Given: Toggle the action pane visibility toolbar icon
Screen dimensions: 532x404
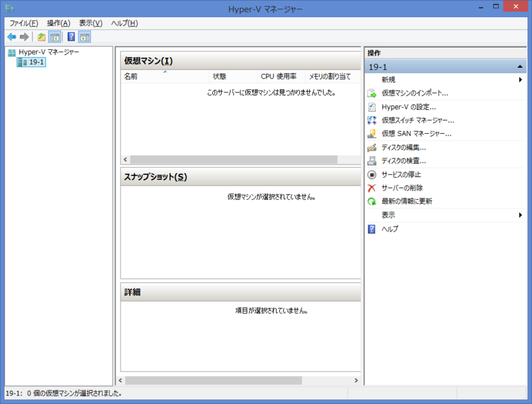Looking at the screenshot, I should pyautogui.click(x=85, y=37).
